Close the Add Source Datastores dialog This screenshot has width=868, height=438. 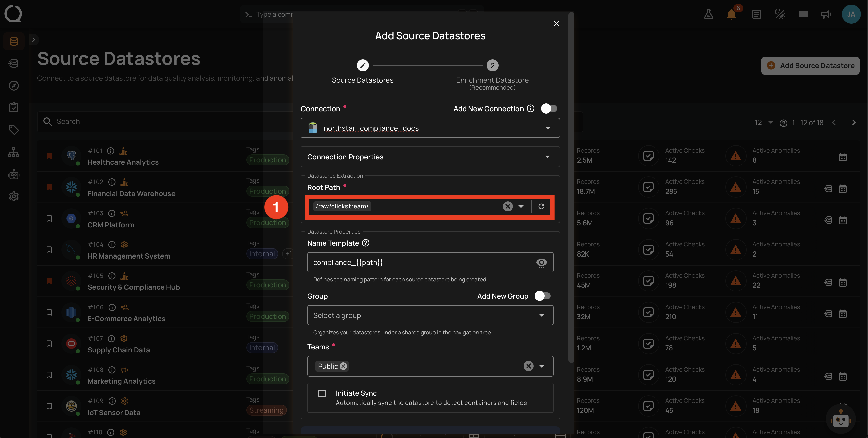point(556,24)
